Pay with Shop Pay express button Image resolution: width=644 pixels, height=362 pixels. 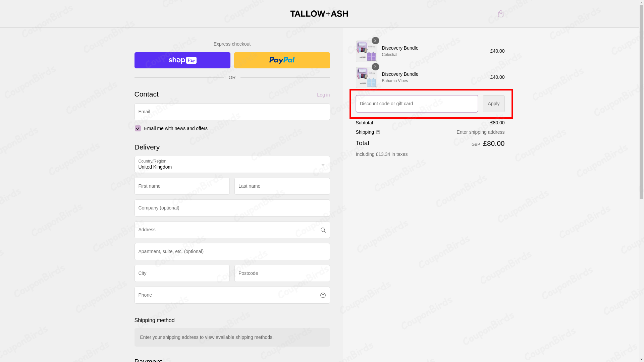(182, 60)
